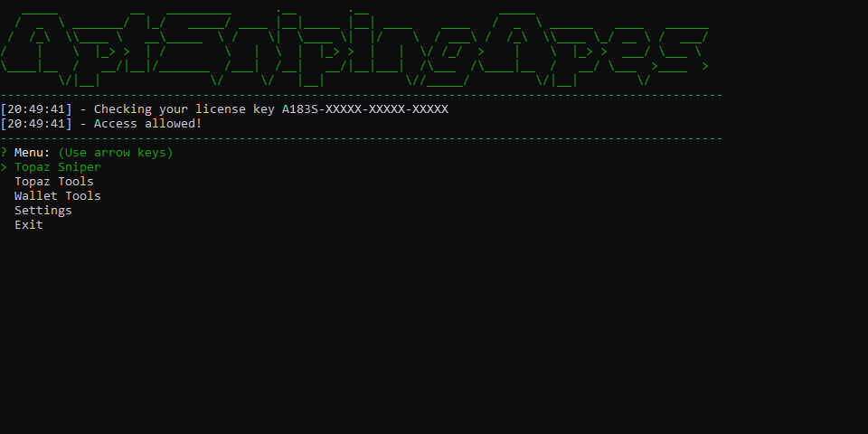This screenshot has height=434, width=868.
Task: Click the '>' cursor beside Topaz Sniper
Action: (x=4, y=166)
